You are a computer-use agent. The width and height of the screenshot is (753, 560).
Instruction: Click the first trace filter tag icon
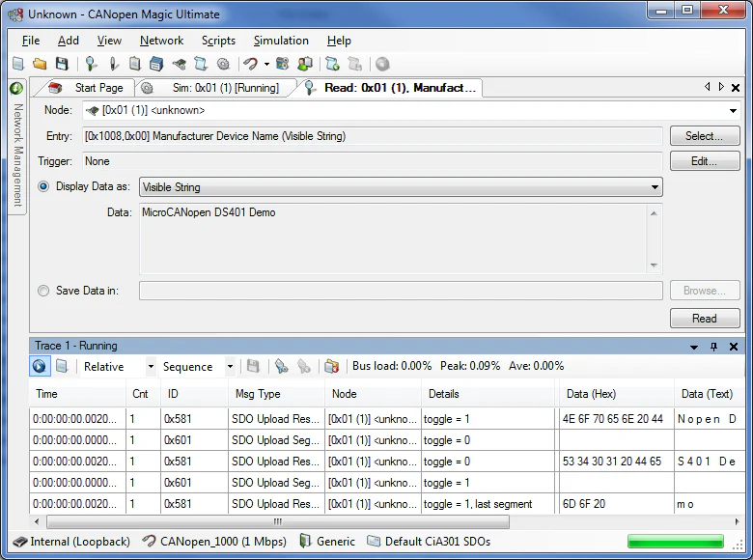click(x=282, y=367)
